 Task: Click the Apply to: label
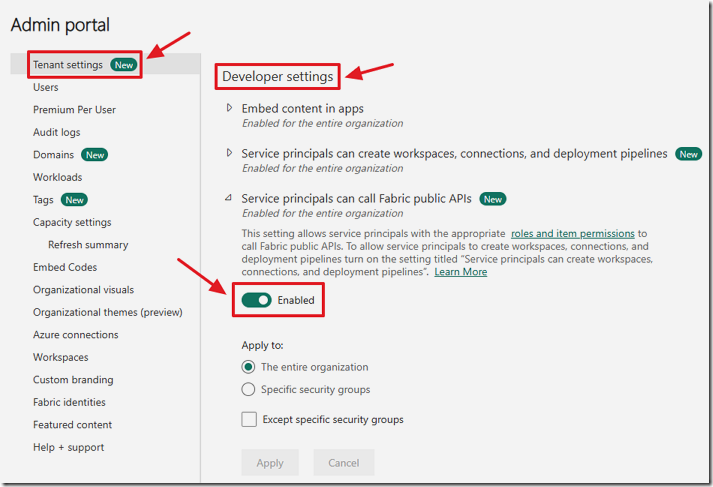pyautogui.click(x=262, y=346)
